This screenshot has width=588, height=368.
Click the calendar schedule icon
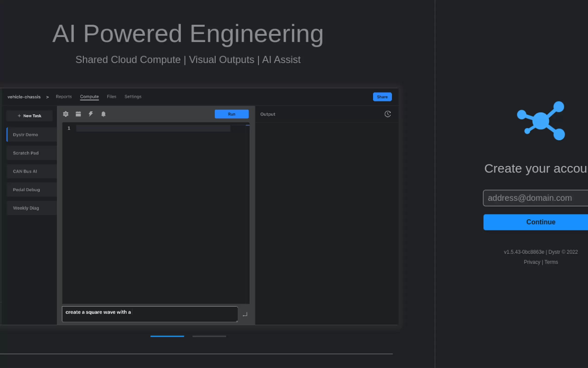pyautogui.click(x=78, y=114)
